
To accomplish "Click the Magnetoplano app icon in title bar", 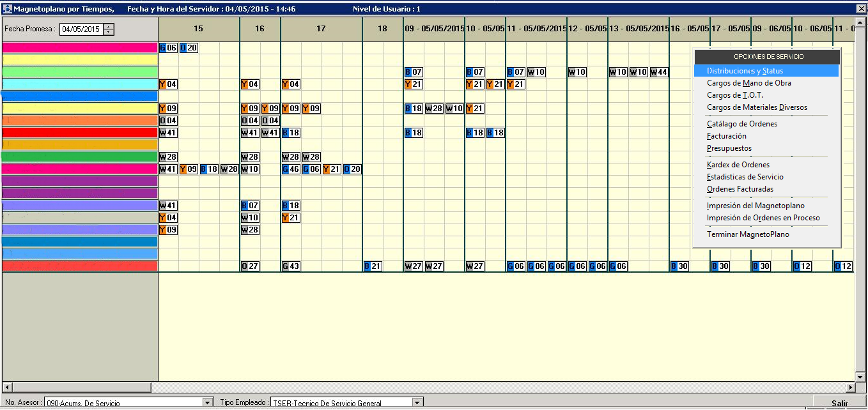I will click(x=7, y=9).
